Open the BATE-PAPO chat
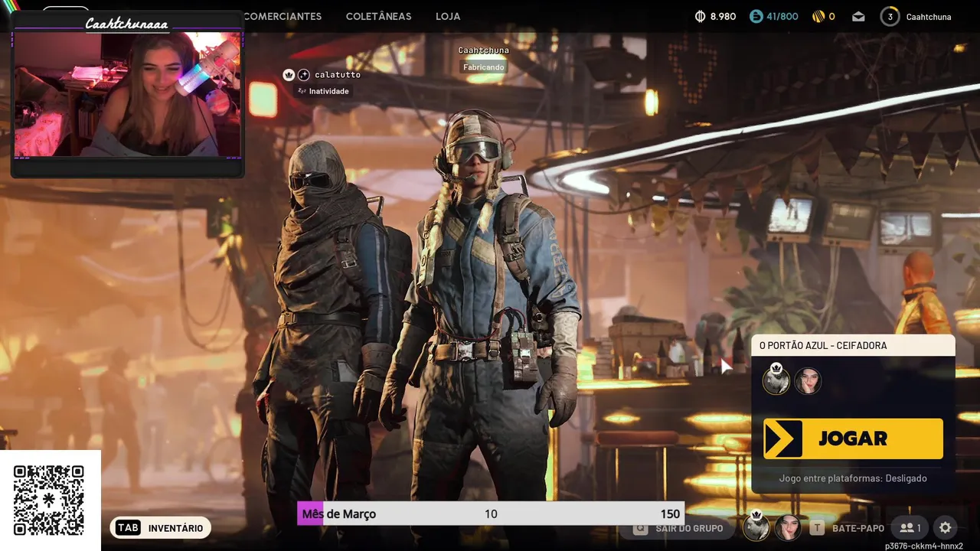The height and width of the screenshot is (551, 980). tap(857, 528)
